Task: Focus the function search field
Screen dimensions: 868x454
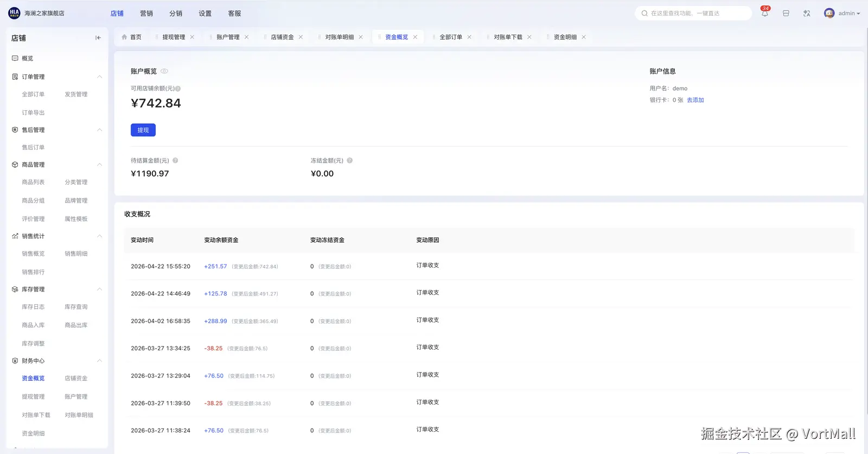Action: pyautogui.click(x=693, y=14)
